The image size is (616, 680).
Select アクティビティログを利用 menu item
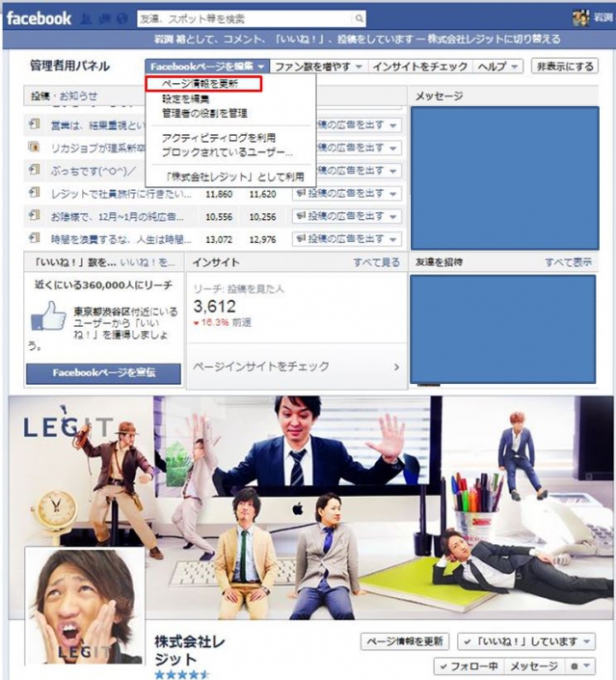click(x=219, y=138)
